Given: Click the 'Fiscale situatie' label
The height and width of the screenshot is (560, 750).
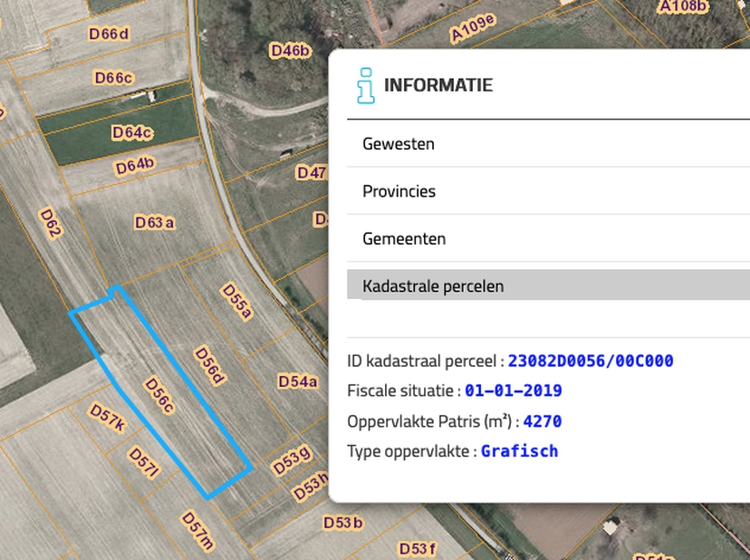Looking at the screenshot, I should coord(401,391).
